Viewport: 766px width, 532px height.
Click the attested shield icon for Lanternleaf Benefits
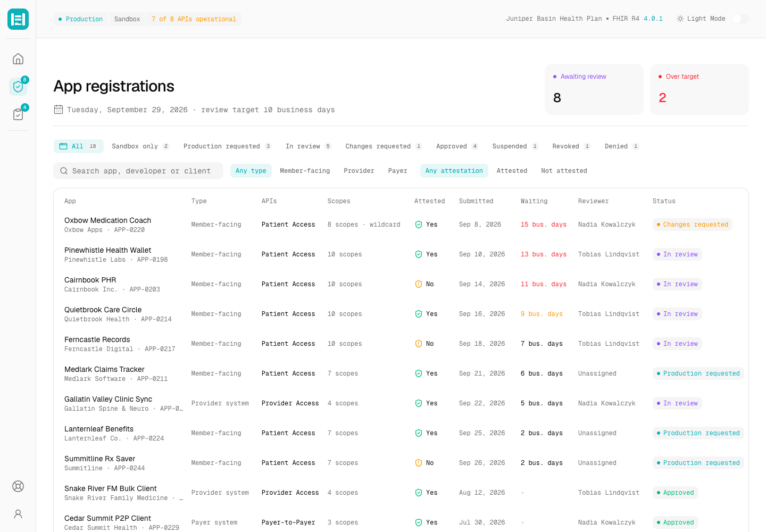[419, 433]
